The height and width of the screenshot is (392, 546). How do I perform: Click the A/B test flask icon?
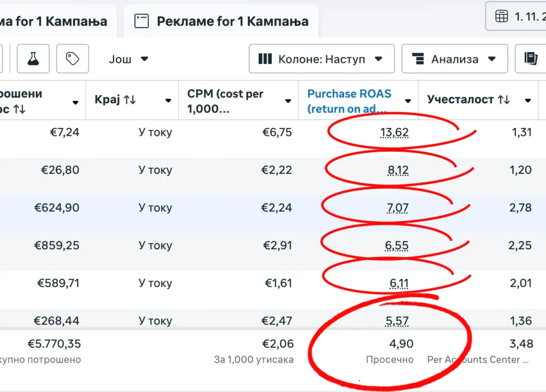(x=33, y=59)
